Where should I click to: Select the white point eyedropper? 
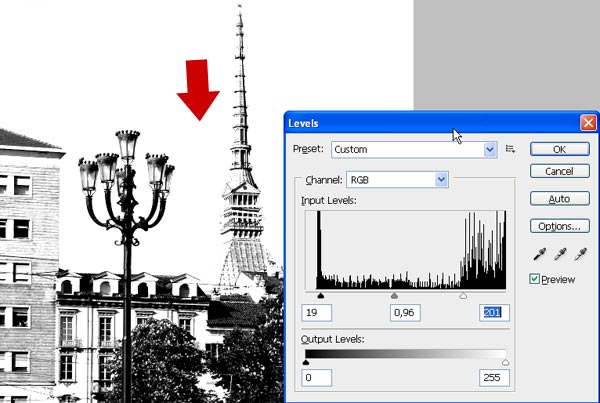(x=580, y=254)
